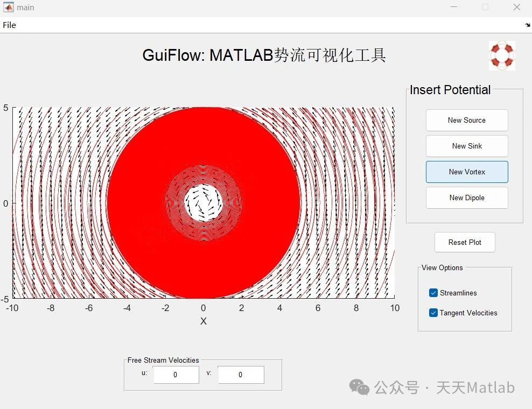
Task: Click the vortex center in the plot
Action: [x=203, y=203]
